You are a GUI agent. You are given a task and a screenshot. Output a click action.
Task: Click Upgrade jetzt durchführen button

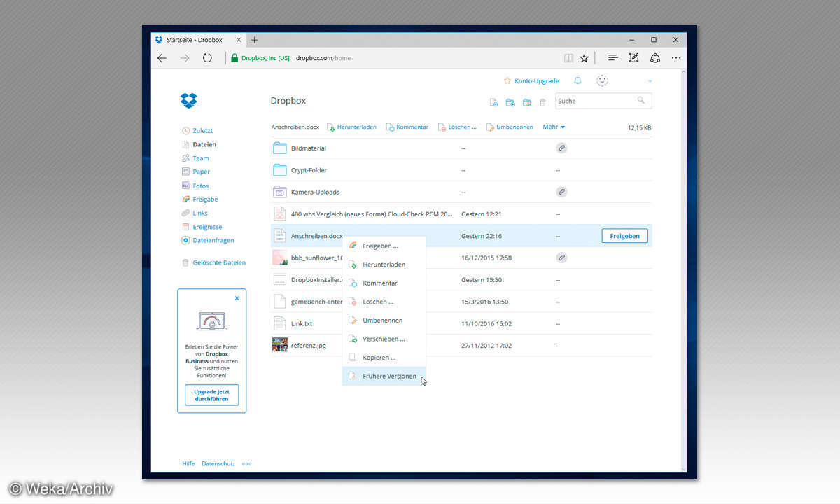click(x=211, y=395)
